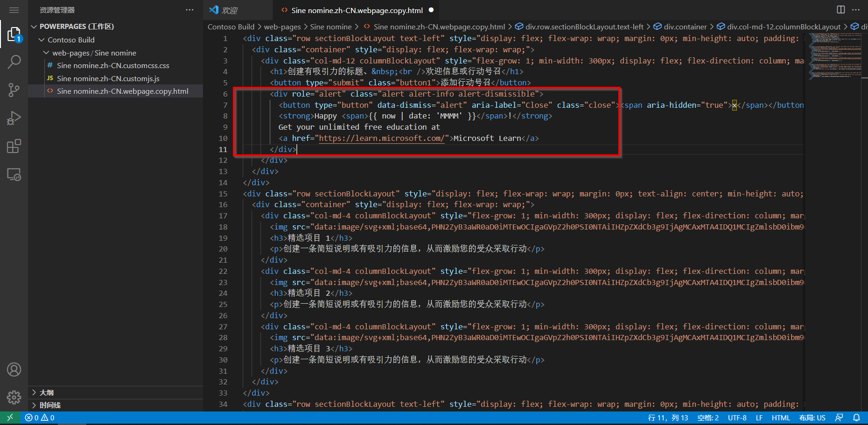
Task: Open the Run and Debug view icon
Action: [x=14, y=118]
